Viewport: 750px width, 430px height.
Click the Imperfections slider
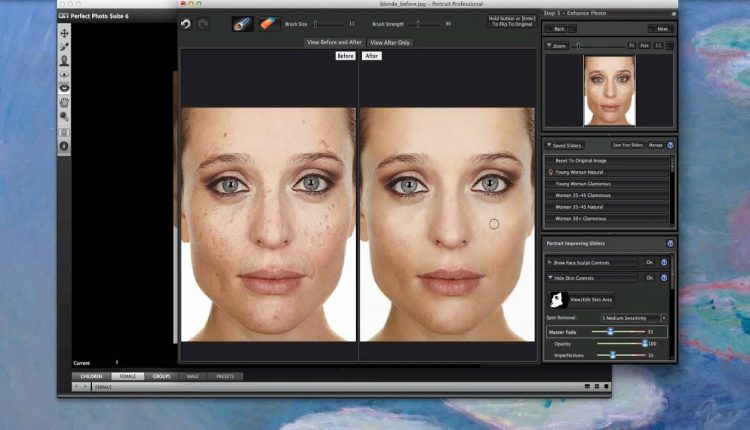[x=621, y=355]
